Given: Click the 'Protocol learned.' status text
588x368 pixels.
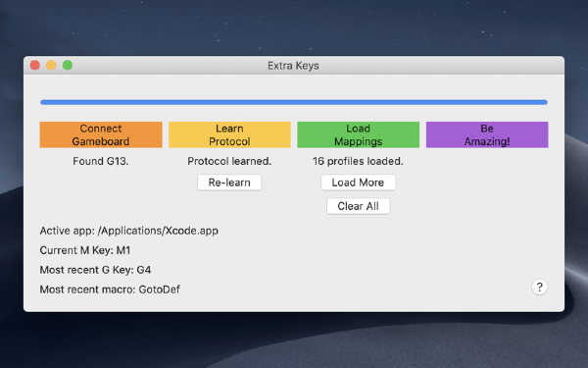Looking at the screenshot, I should click(229, 161).
